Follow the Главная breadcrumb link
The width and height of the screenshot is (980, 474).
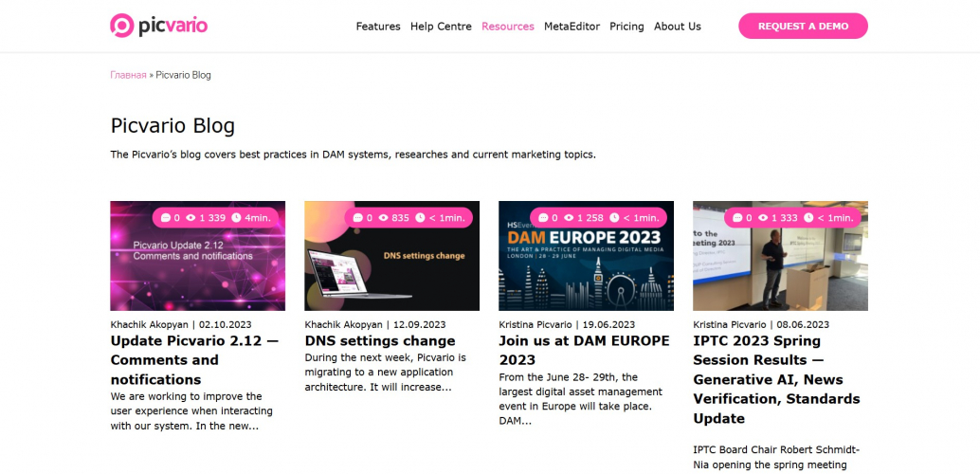pyautogui.click(x=128, y=75)
